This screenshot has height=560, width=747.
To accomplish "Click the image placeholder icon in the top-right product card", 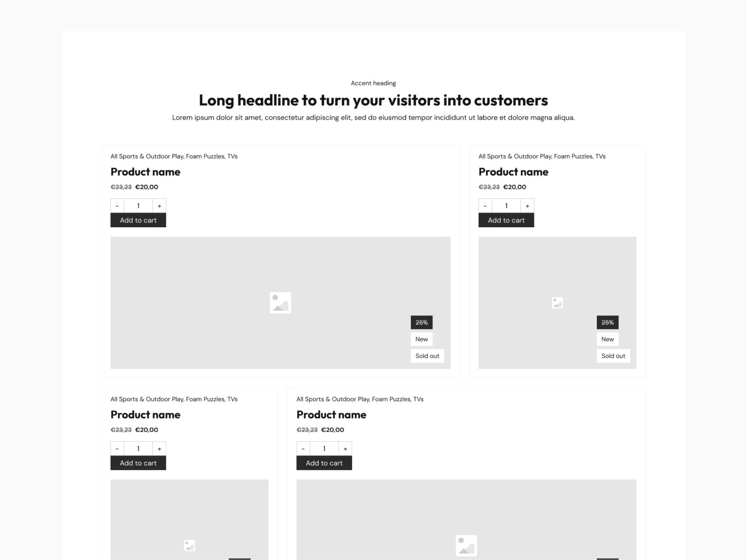I will pos(557,303).
